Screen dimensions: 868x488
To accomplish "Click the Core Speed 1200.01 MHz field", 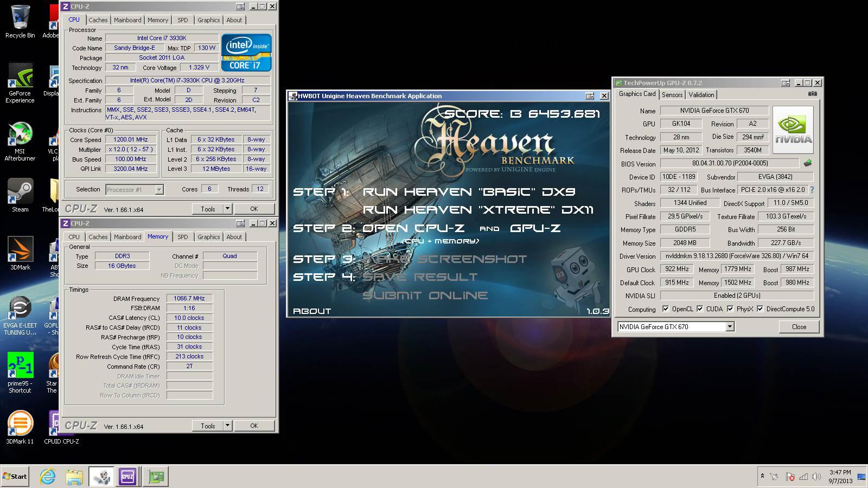I will [131, 139].
